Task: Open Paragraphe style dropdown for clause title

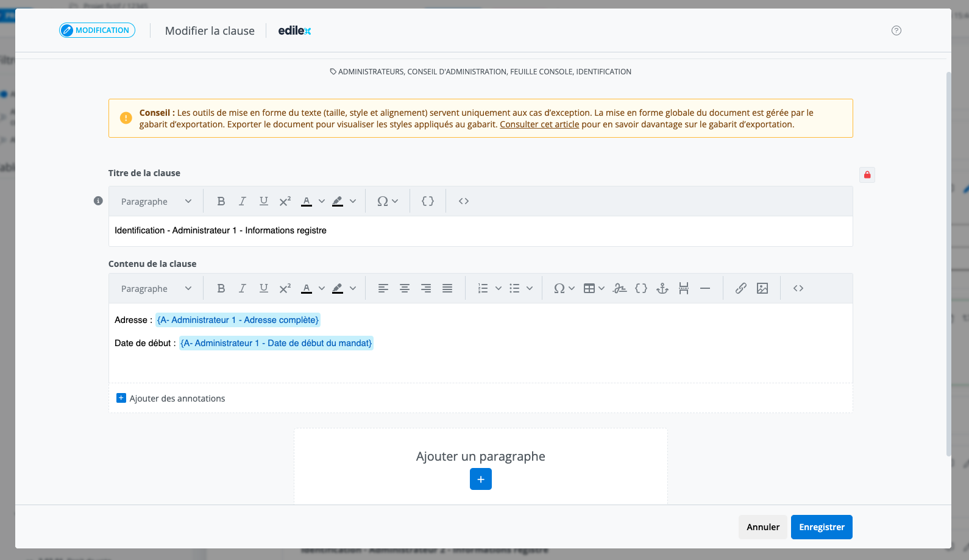Action: tap(156, 201)
